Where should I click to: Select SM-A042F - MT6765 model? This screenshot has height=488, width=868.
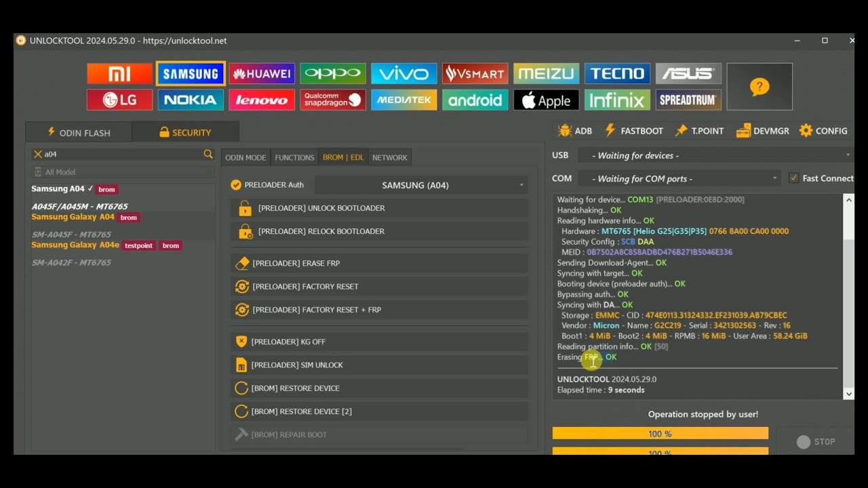[x=71, y=262]
